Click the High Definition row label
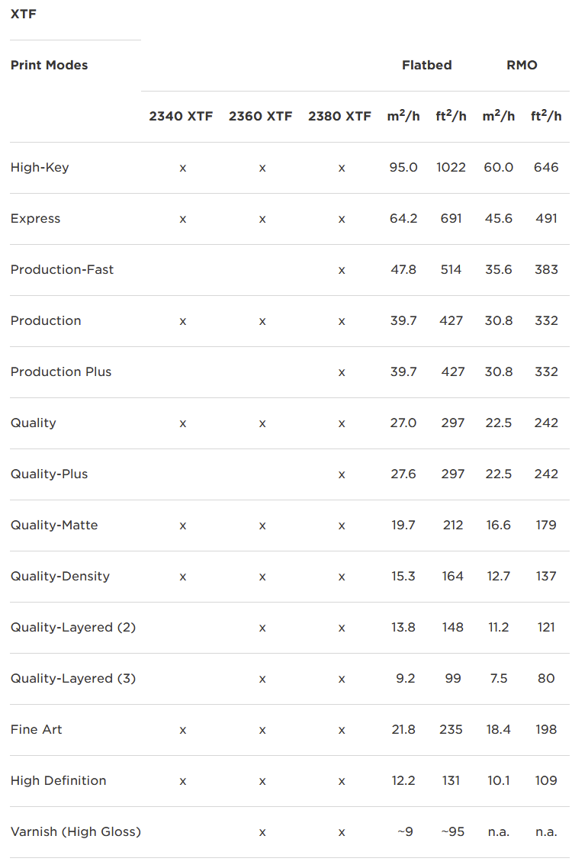The width and height of the screenshot is (588, 868). coord(59,780)
